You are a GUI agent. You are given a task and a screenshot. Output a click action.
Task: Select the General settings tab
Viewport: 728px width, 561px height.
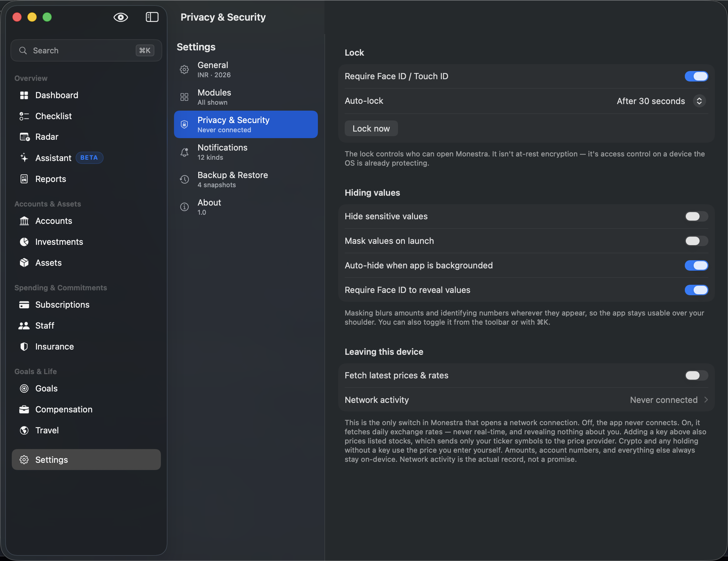246,69
